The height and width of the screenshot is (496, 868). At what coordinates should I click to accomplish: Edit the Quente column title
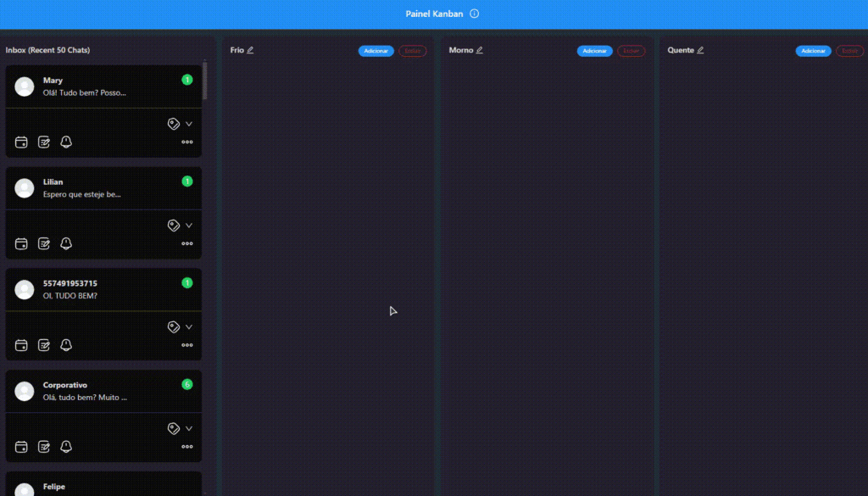point(700,50)
